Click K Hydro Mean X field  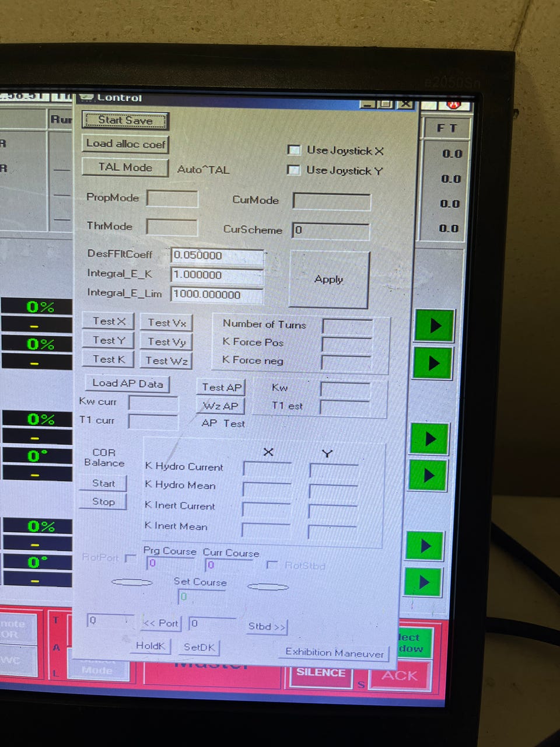point(267,489)
